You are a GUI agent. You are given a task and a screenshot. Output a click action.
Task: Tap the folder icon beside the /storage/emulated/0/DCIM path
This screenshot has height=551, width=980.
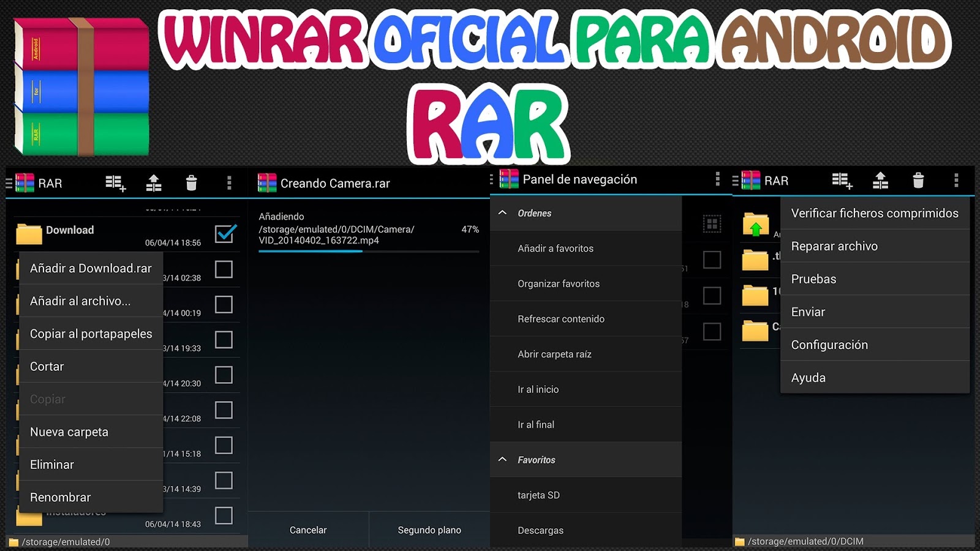(739, 542)
